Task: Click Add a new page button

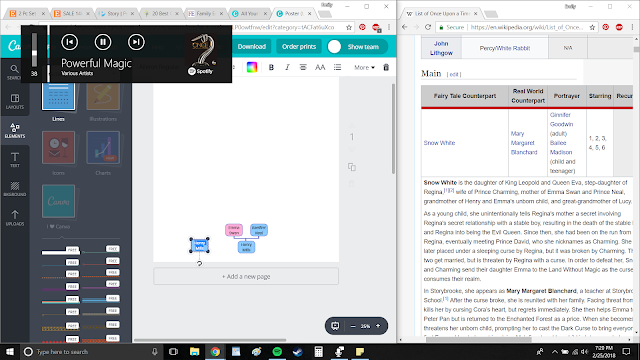Action: click(x=246, y=276)
